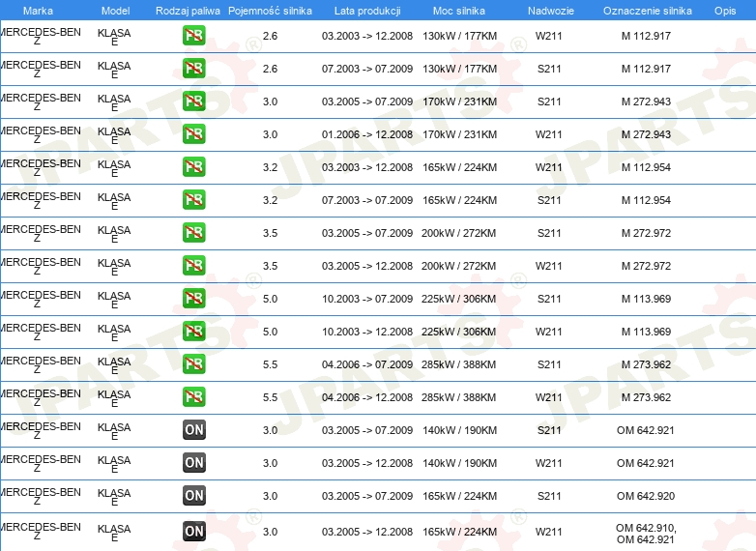Image resolution: width=756 pixels, height=551 pixels.
Task: Select 04.2006 -> 07.2009 production years
Action: (367, 364)
